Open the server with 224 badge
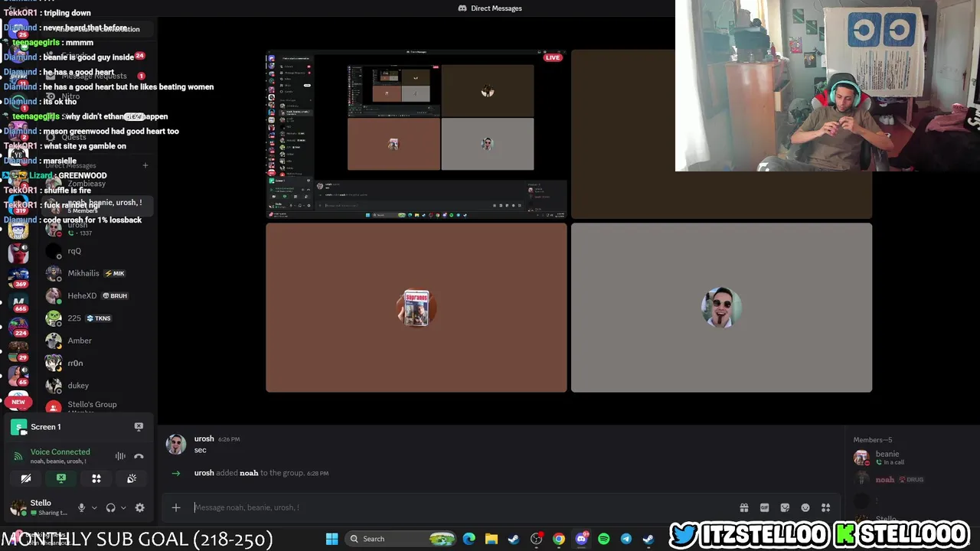This screenshot has width=980, height=551. pyautogui.click(x=18, y=327)
